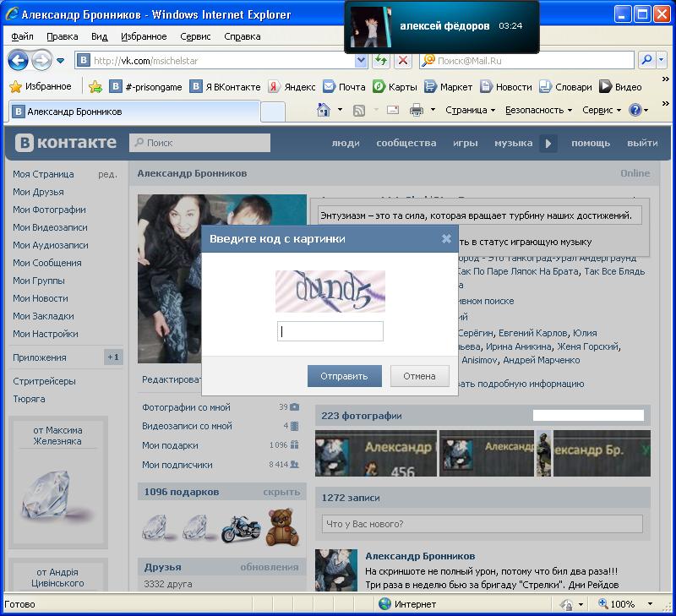676x616 pixels.
Task: Click the teddy bear gift thumbnail
Action: coord(281,526)
